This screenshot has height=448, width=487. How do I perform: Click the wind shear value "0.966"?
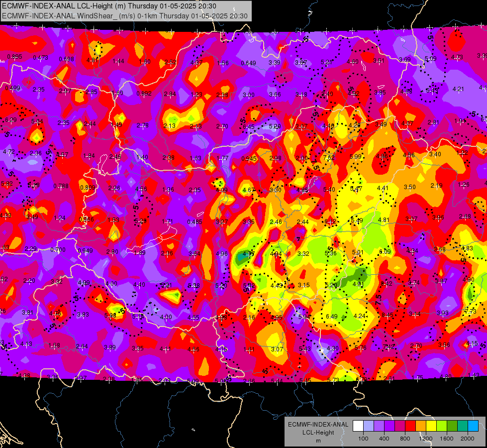click(x=87, y=220)
